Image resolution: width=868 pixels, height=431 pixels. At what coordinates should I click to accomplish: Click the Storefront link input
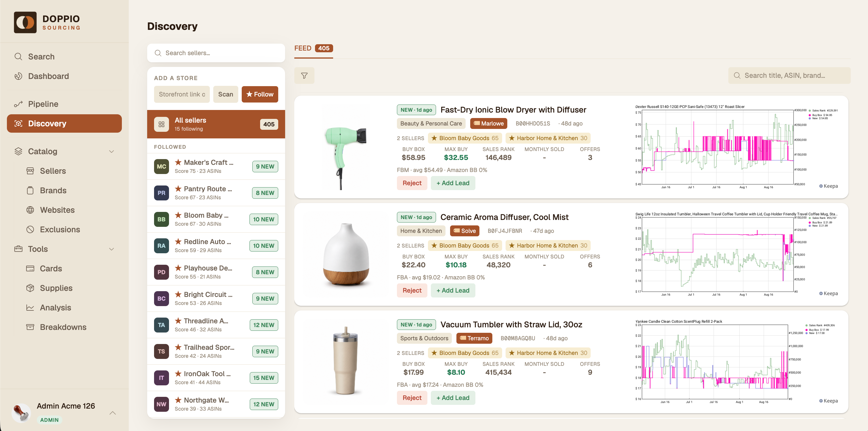(182, 94)
